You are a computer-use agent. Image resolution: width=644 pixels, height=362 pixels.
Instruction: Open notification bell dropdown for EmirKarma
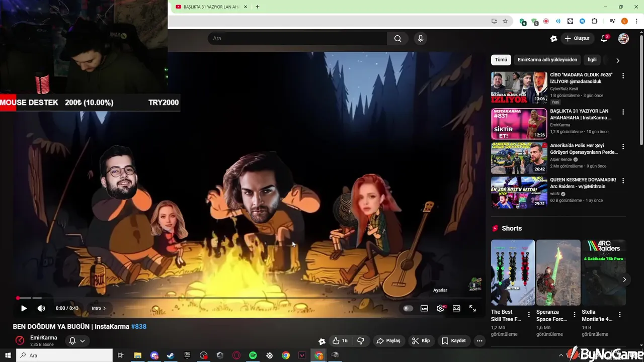[x=77, y=341]
